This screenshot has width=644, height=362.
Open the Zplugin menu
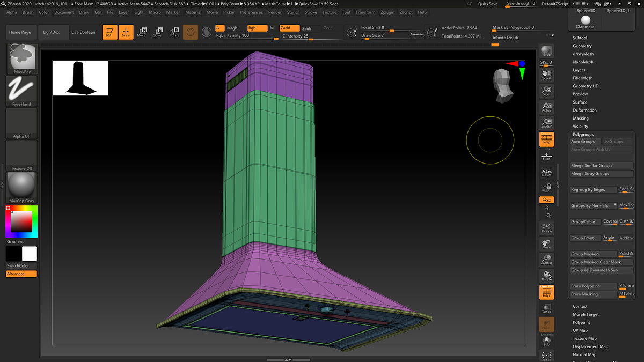coord(386,12)
